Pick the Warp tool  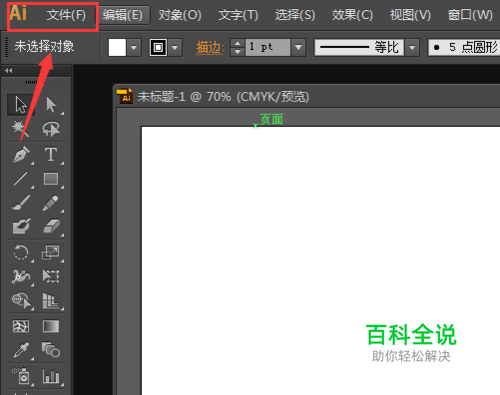pyautogui.click(x=21, y=276)
